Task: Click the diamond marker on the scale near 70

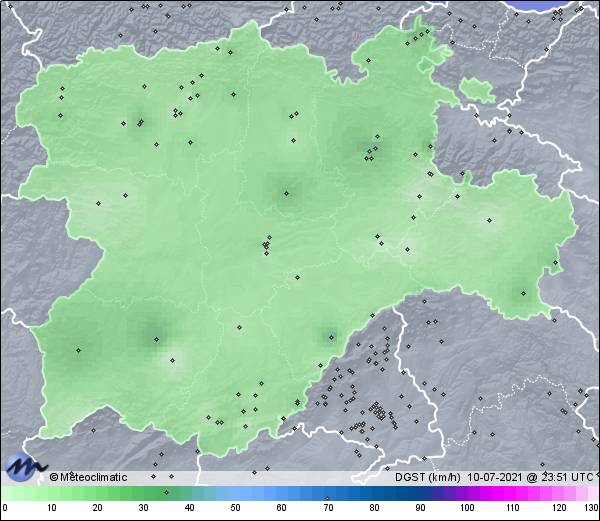Action: pyautogui.click(x=327, y=498)
